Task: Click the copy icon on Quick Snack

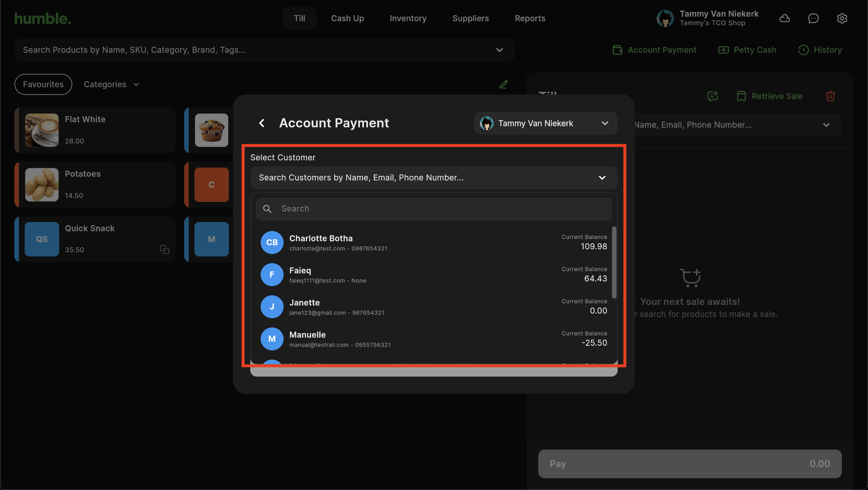Action: click(164, 249)
